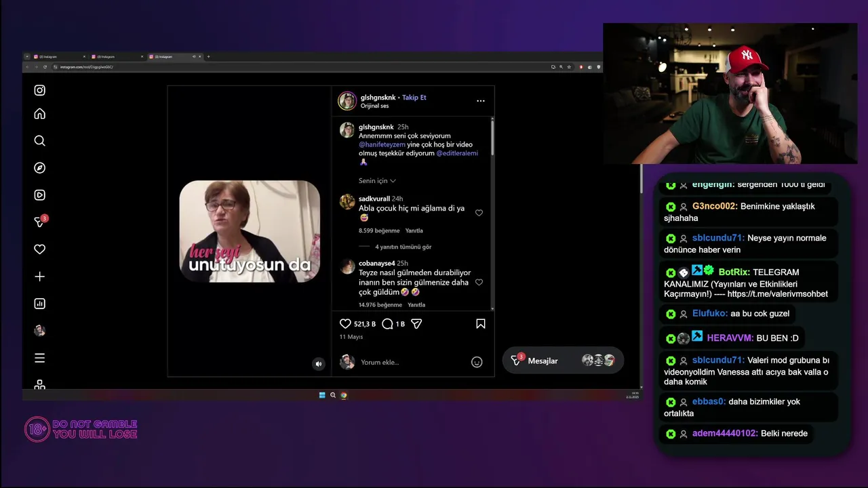
Task: Toggle the video sound speaker icon
Action: (319, 364)
